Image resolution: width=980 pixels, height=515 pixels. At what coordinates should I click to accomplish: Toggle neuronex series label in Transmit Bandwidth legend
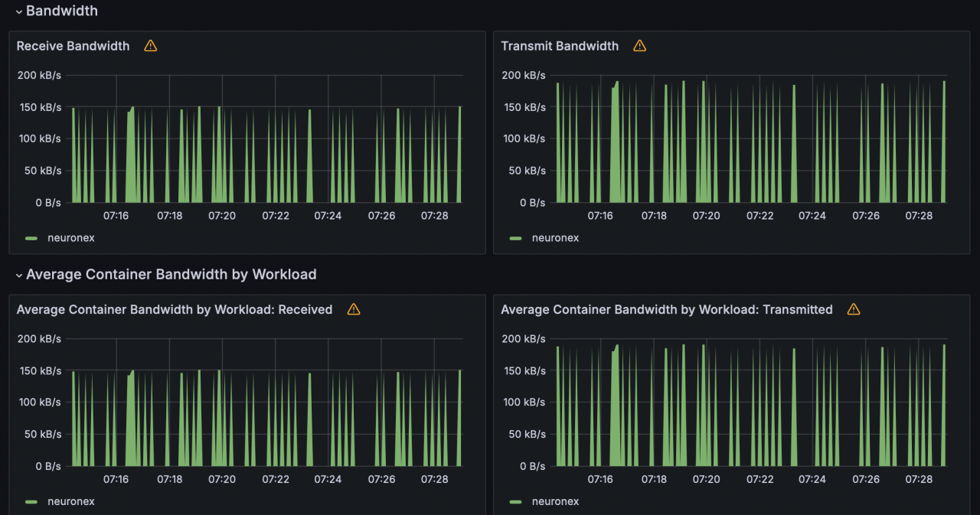(x=556, y=238)
